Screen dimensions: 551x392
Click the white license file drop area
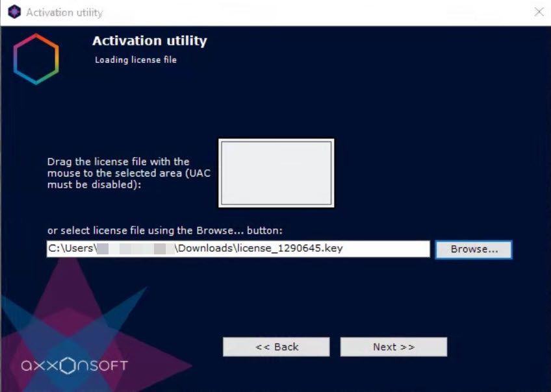(x=276, y=173)
